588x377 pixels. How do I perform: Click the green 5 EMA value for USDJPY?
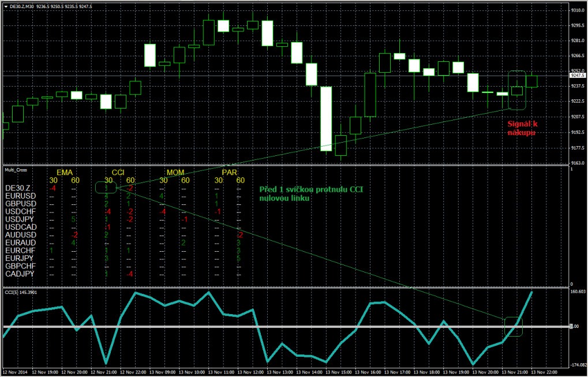click(74, 219)
